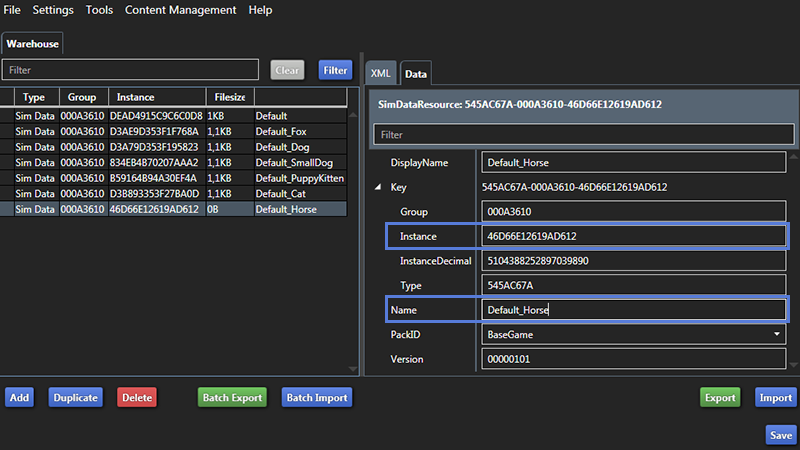The width and height of the screenshot is (800, 450).
Task: Select the Default_Fox row in the warehouse list
Action: [180, 131]
